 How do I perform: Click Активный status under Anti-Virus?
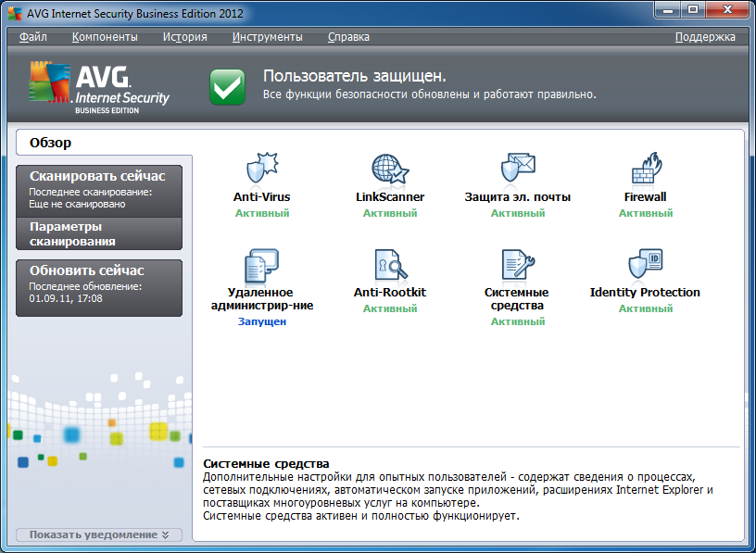point(262,213)
